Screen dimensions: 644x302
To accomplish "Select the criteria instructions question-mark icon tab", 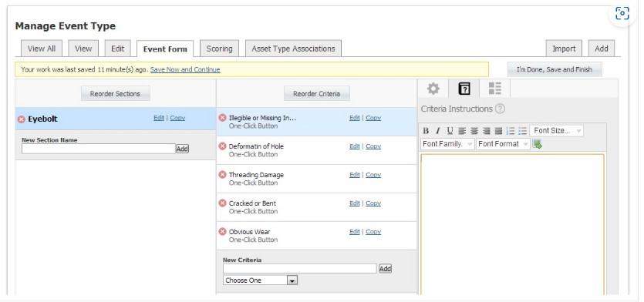I will [x=464, y=89].
